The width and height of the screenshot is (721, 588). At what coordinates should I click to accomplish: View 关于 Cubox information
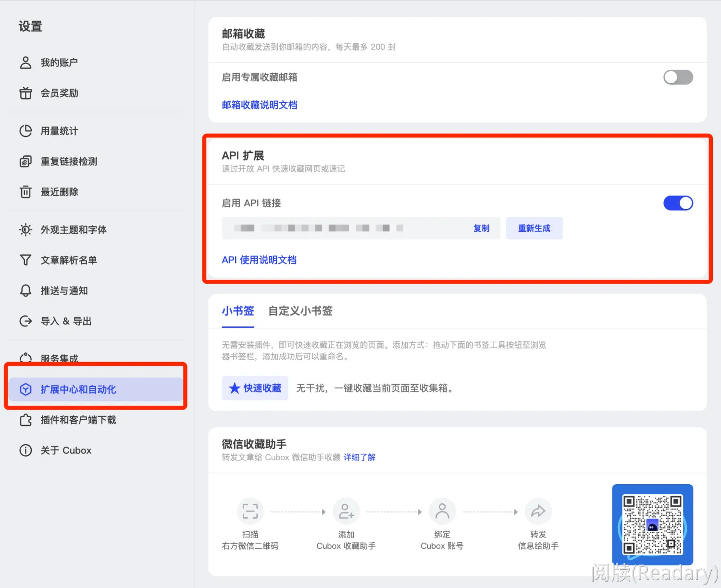click(66, 450)
